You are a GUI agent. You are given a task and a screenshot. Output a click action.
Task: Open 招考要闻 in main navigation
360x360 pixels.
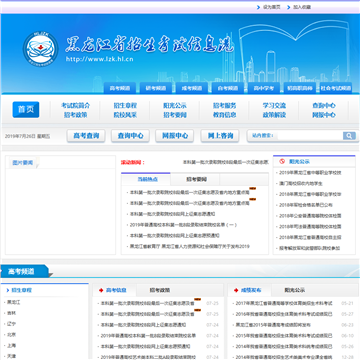click(x=175, y=115)
